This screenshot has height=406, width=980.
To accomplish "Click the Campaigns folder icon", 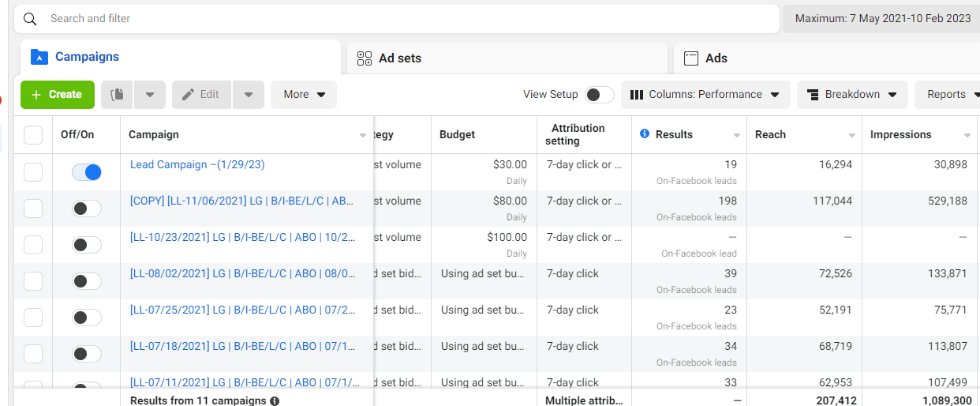I will (39, 57).
